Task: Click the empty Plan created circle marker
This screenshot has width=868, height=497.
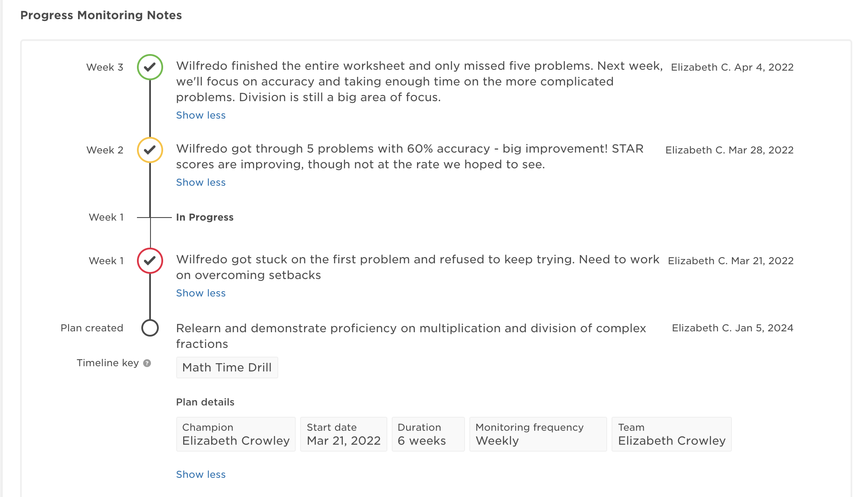Action: [x=150, y=328]
